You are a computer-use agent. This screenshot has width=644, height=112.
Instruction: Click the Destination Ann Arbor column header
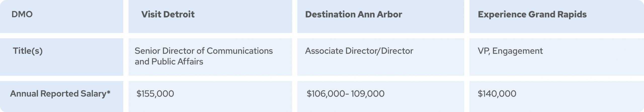353,14
